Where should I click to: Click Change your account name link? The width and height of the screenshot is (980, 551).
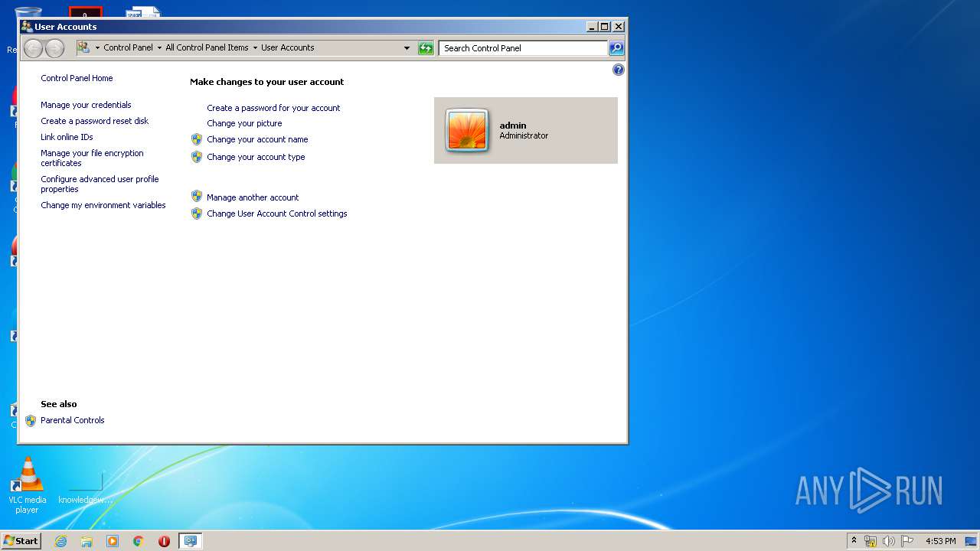(257, 139)
